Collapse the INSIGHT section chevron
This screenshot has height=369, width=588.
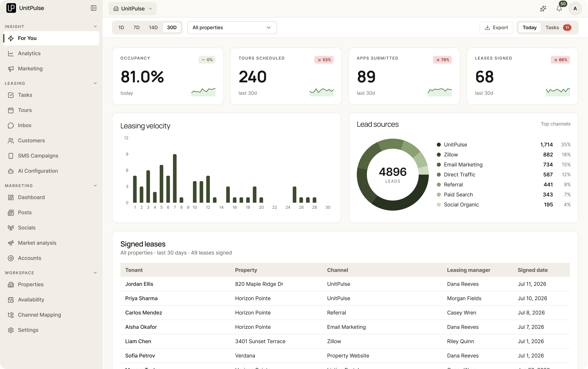coord(95,26)
